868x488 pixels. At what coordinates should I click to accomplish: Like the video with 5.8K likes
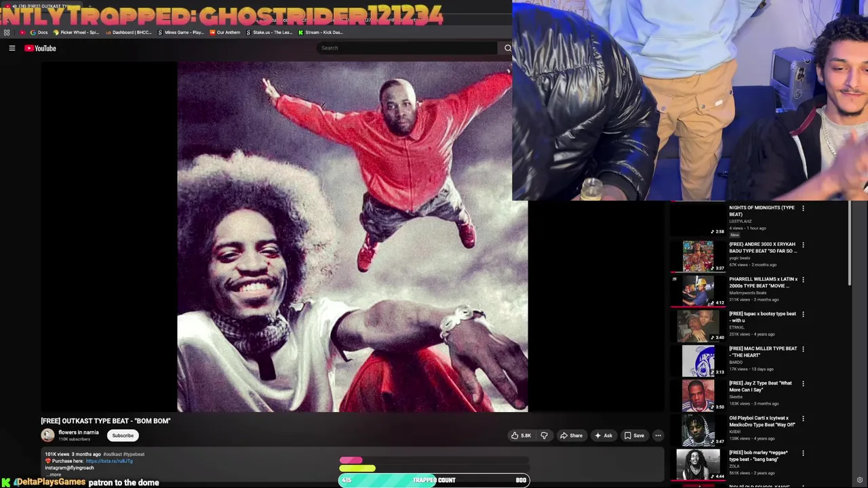[x=521, y=436]
